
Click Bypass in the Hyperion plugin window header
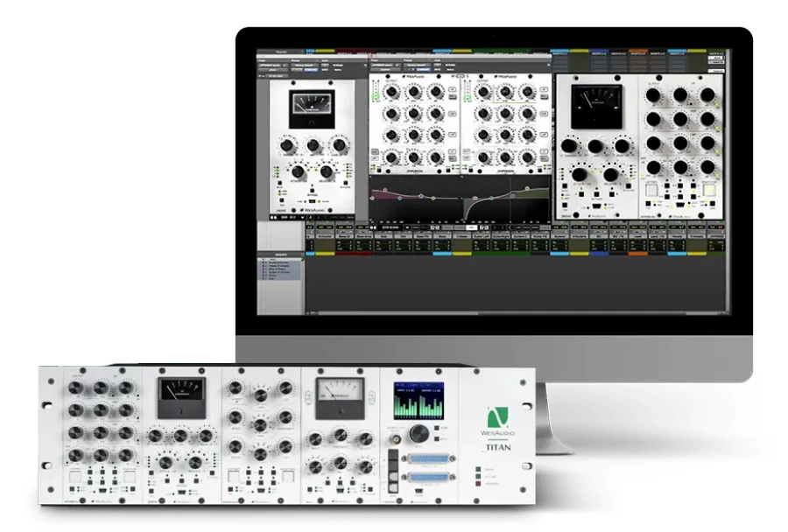[x=450, y=66]
